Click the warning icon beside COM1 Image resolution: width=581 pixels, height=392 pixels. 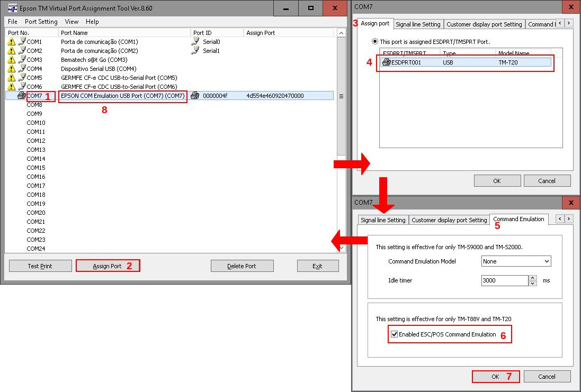12,42
